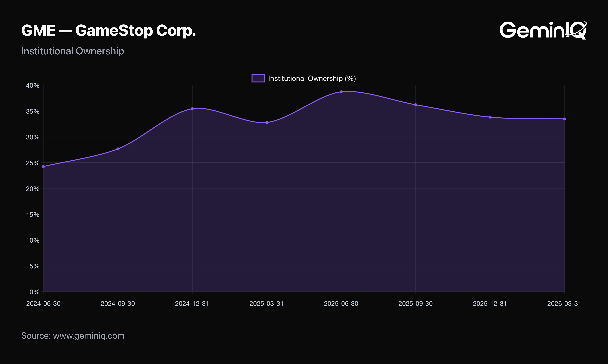Viewport: 608px width, 364px height.
Task: Click the 2025-12-31 x-axis label
Action: pos(490,304)
